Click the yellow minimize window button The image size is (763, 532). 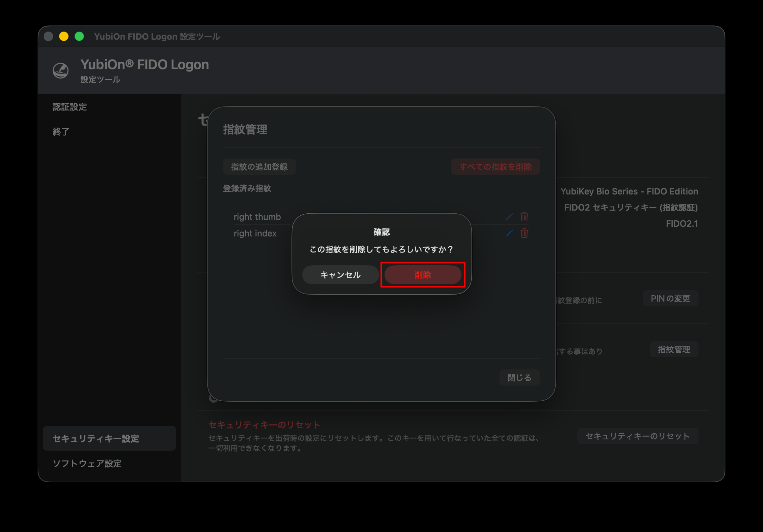[x=64, y=36]
